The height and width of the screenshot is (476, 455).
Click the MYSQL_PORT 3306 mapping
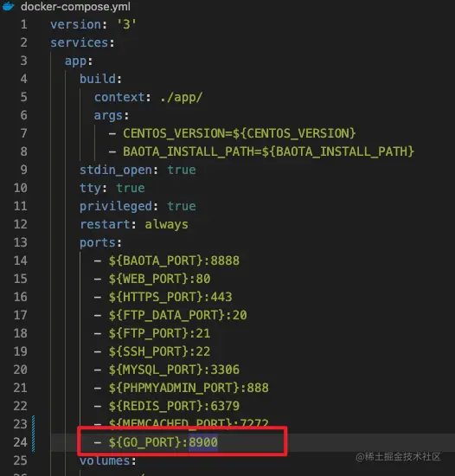coord(174,370)
